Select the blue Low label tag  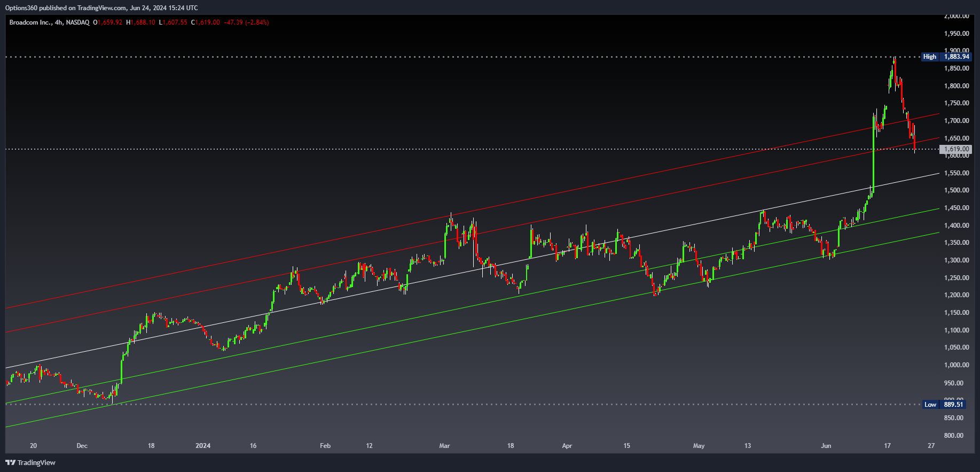pos(930,405)
